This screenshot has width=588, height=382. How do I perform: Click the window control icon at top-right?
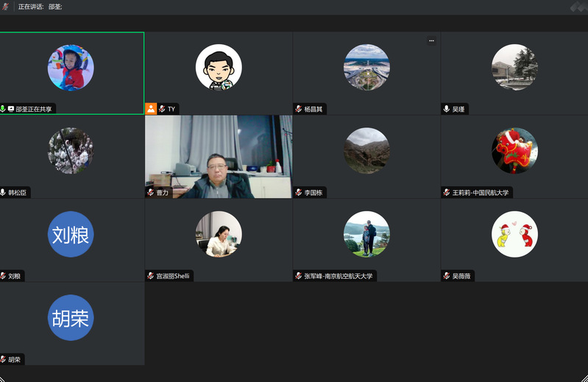(x=577, y=7)
